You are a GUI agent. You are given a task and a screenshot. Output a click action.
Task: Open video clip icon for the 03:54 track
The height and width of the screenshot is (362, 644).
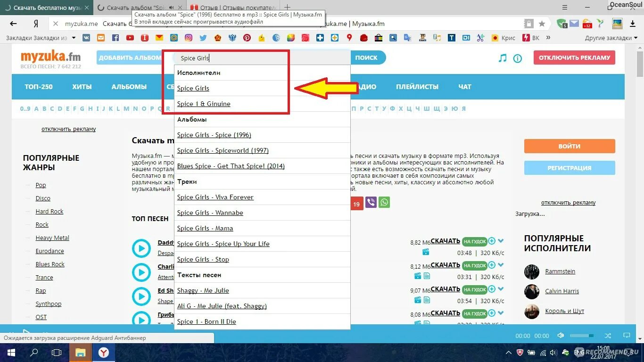(x=418, y=300)
